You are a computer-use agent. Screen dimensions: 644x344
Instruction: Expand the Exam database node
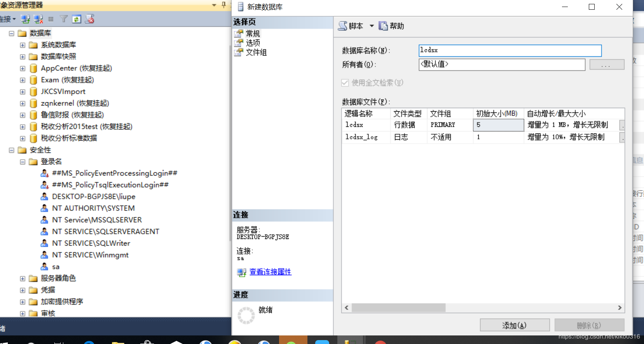tap(23, 80)
